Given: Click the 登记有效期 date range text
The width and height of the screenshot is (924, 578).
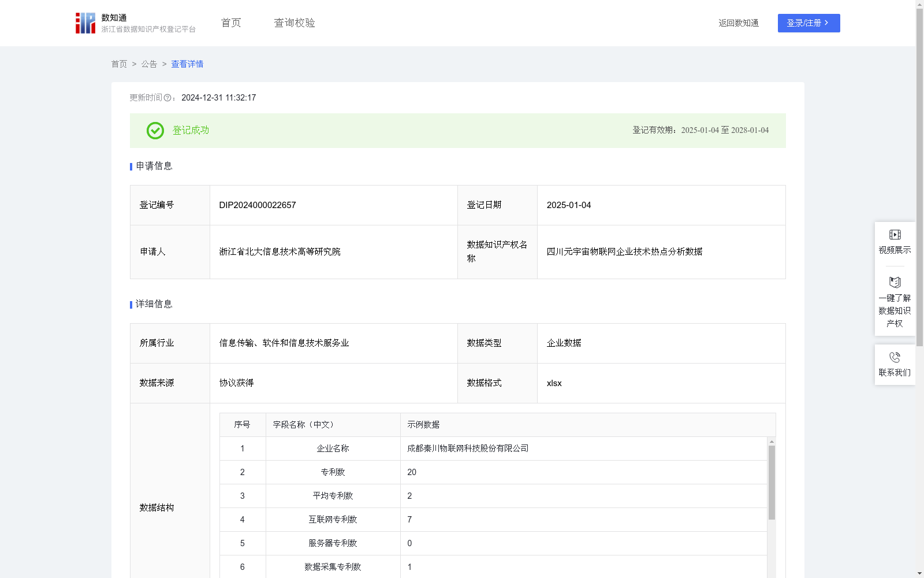Looking at the screenshot, I should coord(701,130).
